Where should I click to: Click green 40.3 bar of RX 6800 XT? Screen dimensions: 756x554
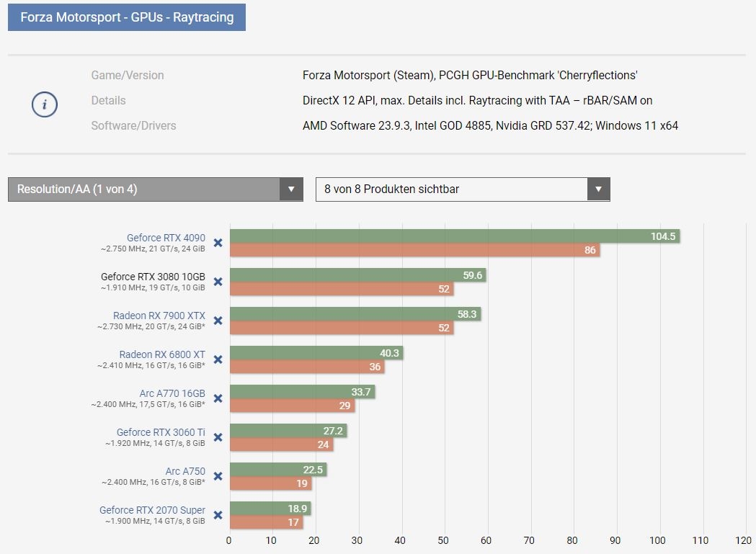[x=316, y=353]
